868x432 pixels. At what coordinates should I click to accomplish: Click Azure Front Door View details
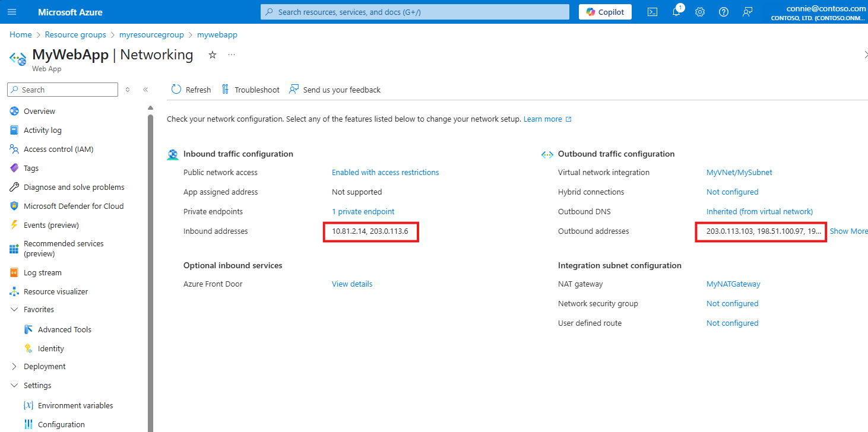click(352, 284)
